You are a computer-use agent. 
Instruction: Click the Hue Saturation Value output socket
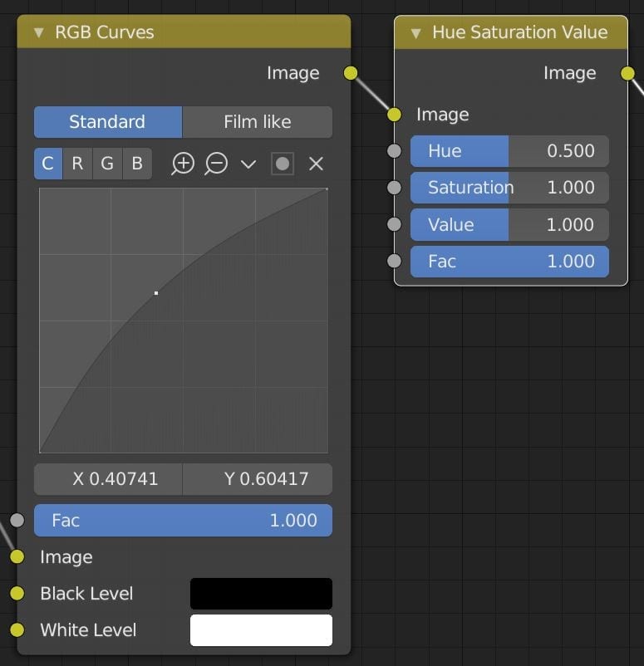(x=627, y=73)
